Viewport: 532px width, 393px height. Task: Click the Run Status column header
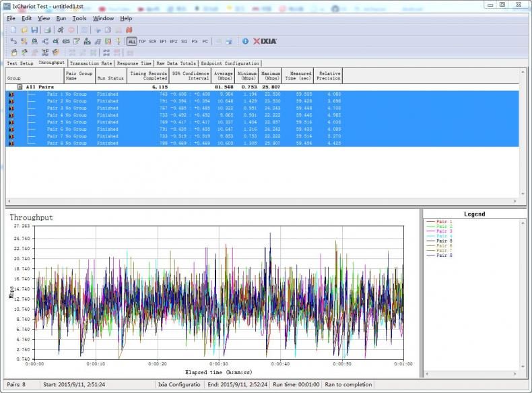111,75
